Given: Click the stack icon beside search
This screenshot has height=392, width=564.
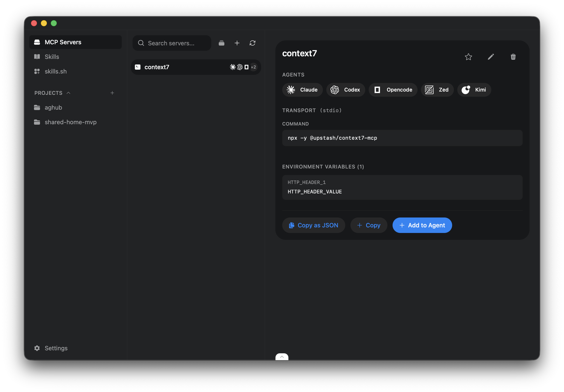Looking at the screenshot, I should coord(221,43).
